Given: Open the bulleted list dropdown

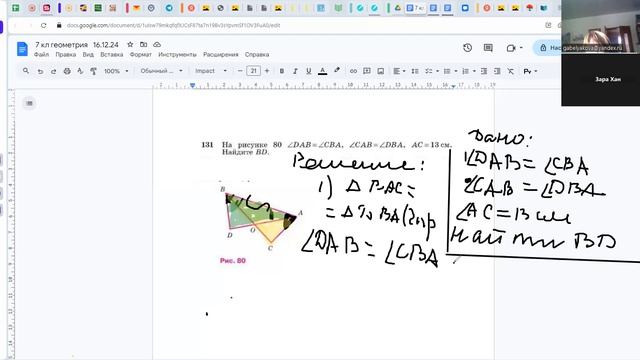Looking at the screenshot, I should coord(450,71).
